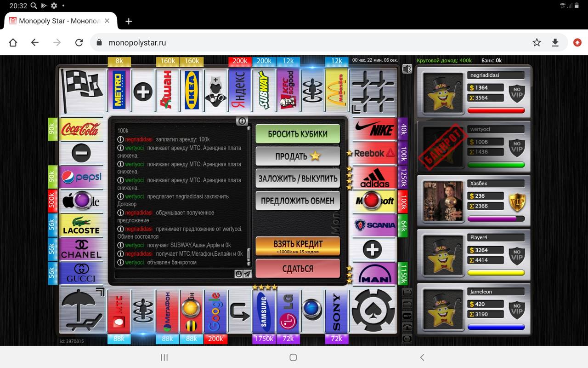
Task: Click Заложить / Выкупить button
Action: pos(298,178)
